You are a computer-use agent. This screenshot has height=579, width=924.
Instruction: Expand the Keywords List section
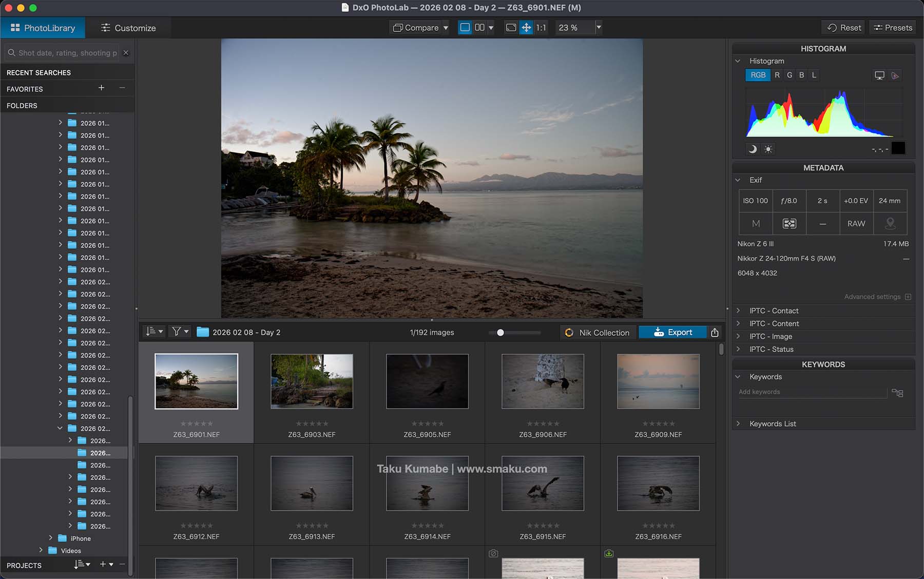[772, 423]
